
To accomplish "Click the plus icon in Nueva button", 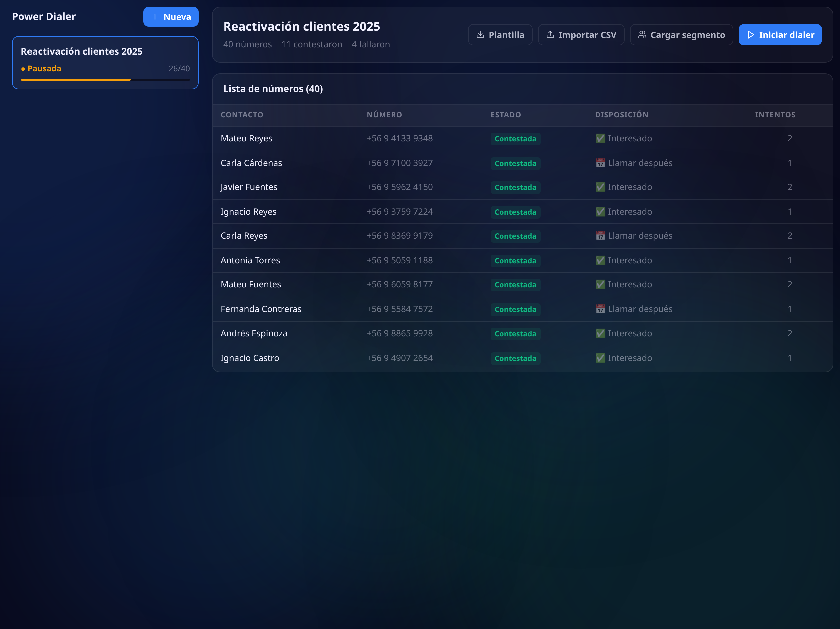I will [x=155, y=17].
